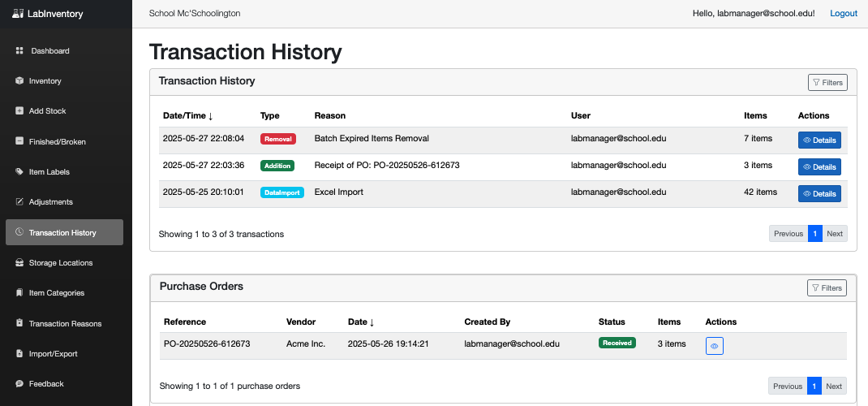Navigate to Finished/Broken
This screenshot has width=868, height=406.
(x=64, y=141)
